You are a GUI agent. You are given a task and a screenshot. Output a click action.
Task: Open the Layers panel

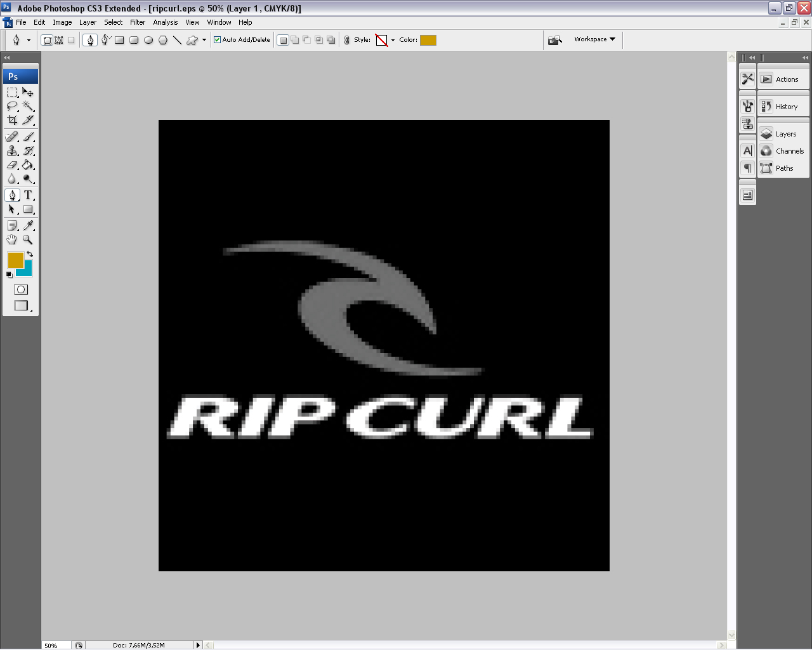tap(783, 134)
